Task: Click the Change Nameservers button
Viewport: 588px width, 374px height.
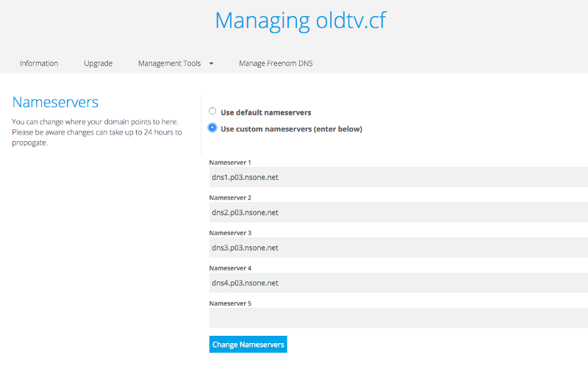Action: [x=248, y=345]
